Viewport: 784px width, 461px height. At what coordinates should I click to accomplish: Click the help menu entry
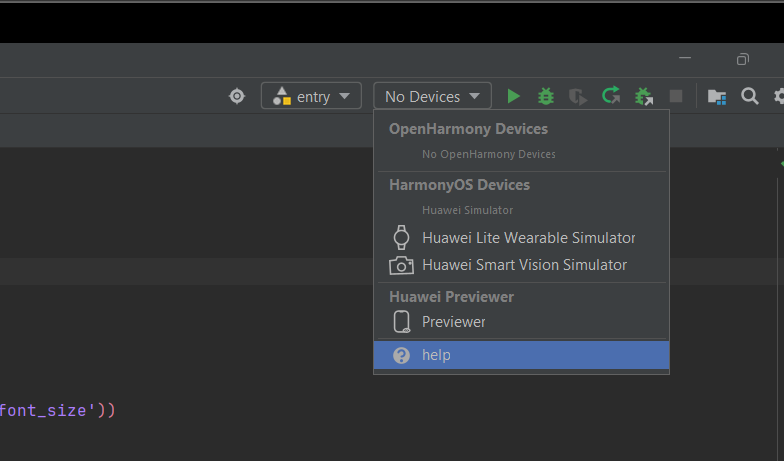(x=522, y=355)
